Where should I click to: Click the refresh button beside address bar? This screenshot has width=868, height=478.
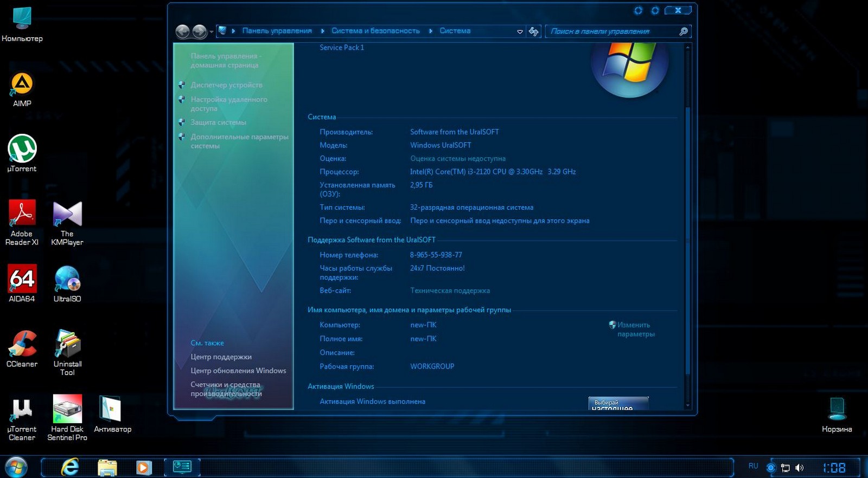tap(534, 31)
